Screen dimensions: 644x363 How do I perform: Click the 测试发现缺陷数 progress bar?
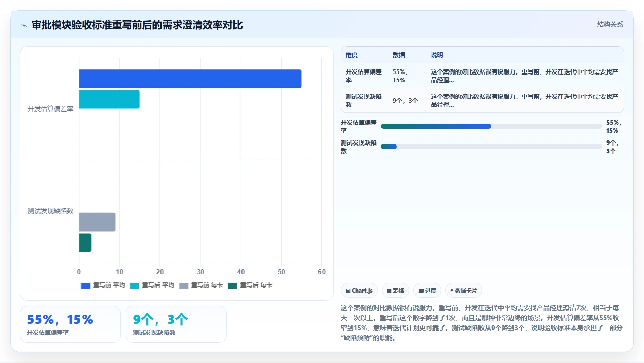tap(492, 147)
